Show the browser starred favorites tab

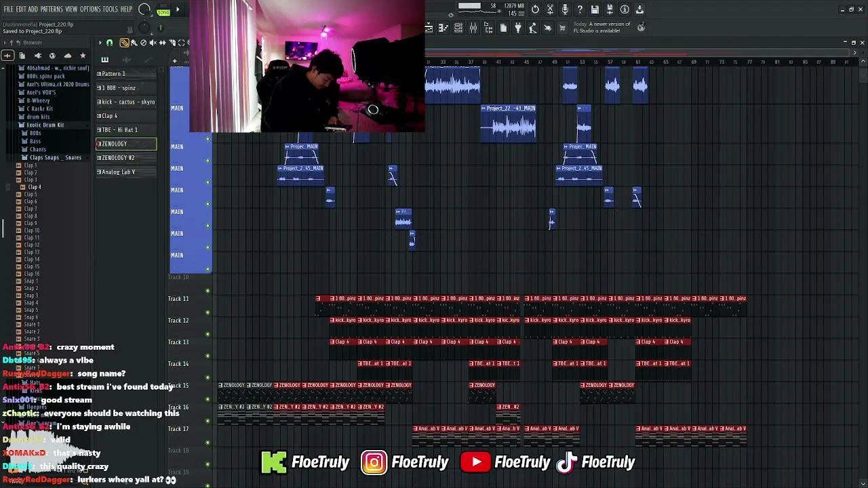click(83, 56)
